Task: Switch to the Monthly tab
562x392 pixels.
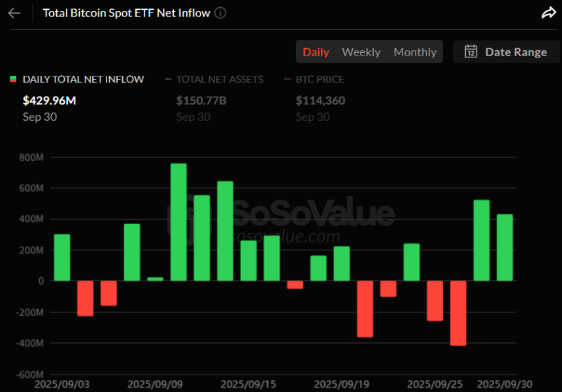Action: (415, 52)
